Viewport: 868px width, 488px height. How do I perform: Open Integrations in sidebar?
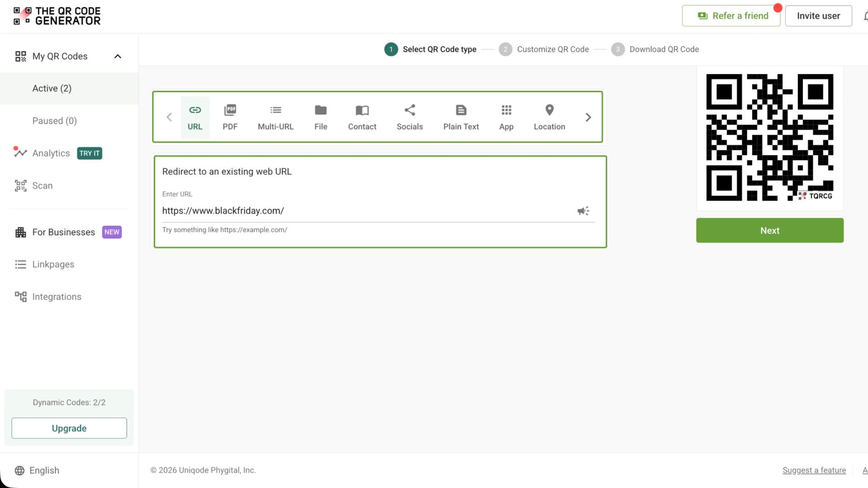(x=57, y=297)
